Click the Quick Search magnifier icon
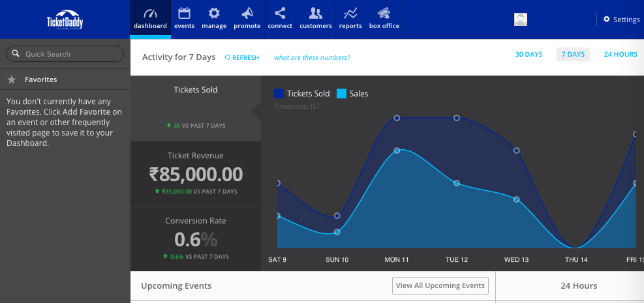The image size is (644, 303). coord(16,53)
